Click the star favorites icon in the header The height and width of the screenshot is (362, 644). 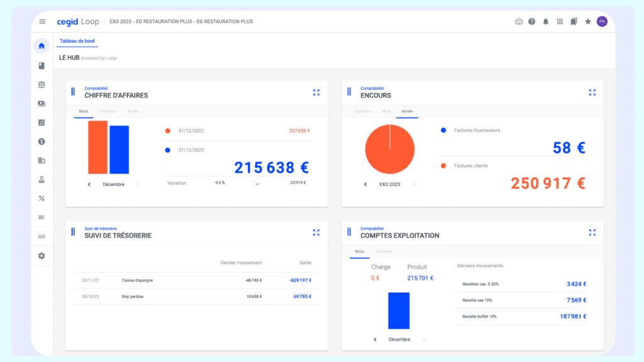(x=588, y=21)
